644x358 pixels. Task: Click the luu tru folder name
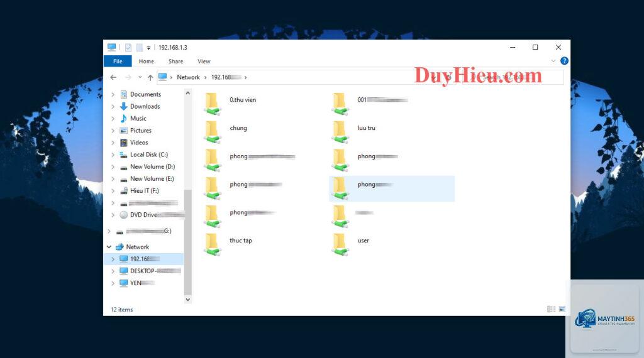tap(367, 128)
